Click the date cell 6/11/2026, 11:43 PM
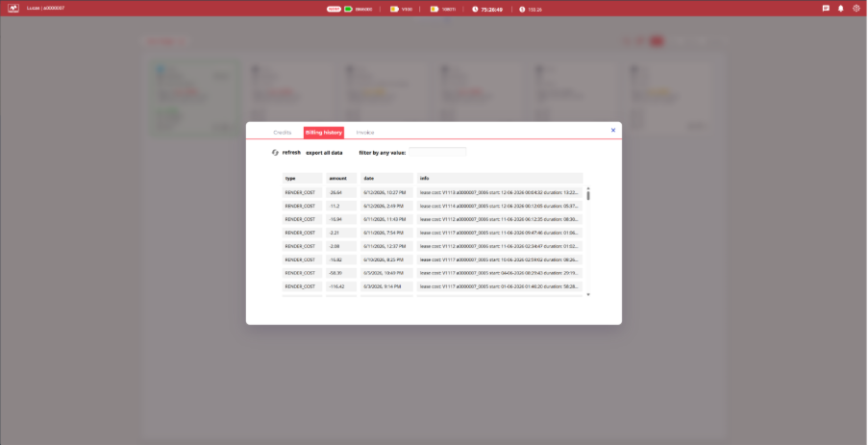This screenshot has width=868, height=445. pyautogui.click(x=387, y=219)
